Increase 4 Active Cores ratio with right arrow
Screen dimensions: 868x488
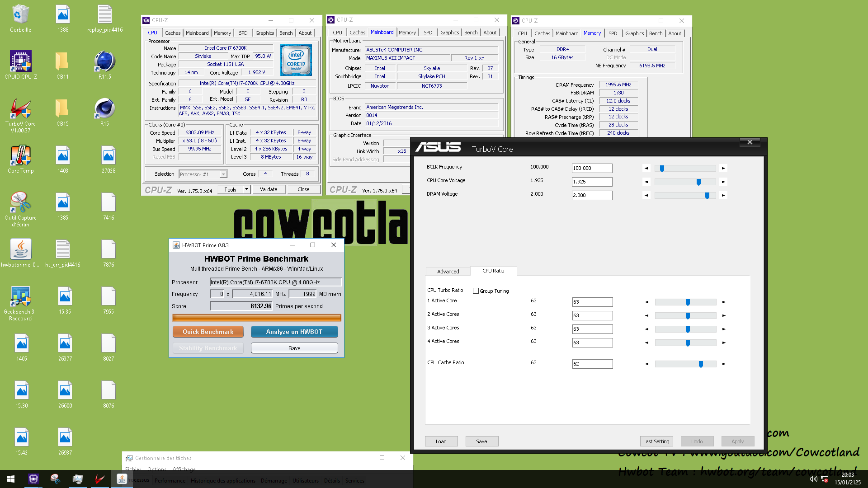(x=724, y=343)
